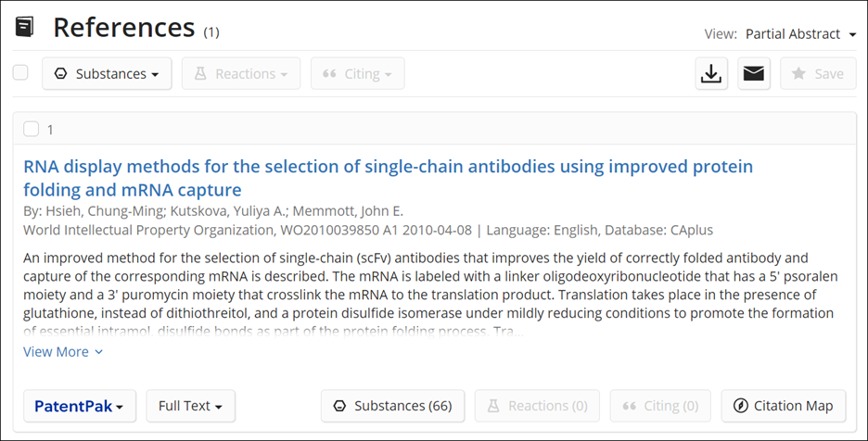Viewport: 868px width, 441px height.
Task: Click the Reactions (0) flask button
Action: click(x=537, y=406)
